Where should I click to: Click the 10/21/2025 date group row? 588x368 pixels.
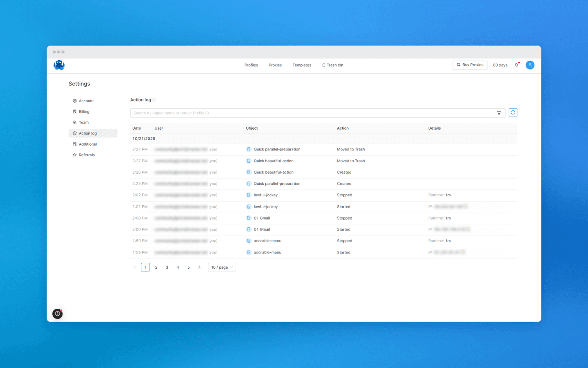(324, 139)
